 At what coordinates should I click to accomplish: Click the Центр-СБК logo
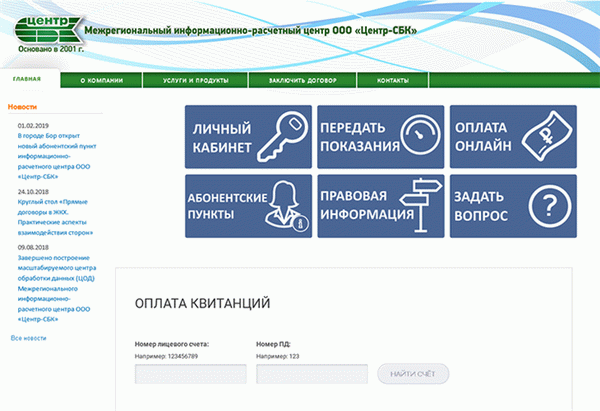click(x=49, y=30)
